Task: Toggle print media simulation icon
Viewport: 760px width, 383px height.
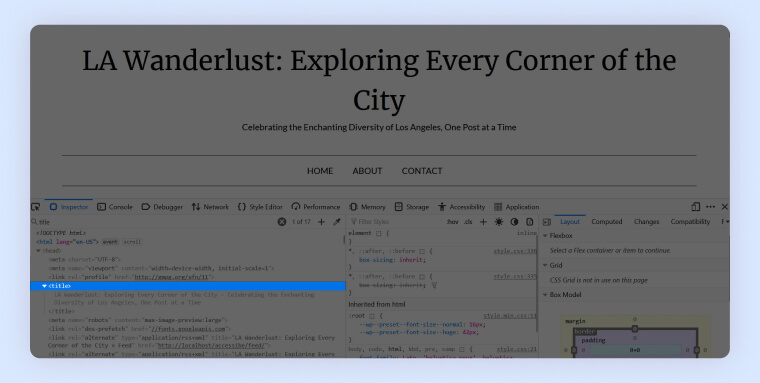Action: coord(530,222)
